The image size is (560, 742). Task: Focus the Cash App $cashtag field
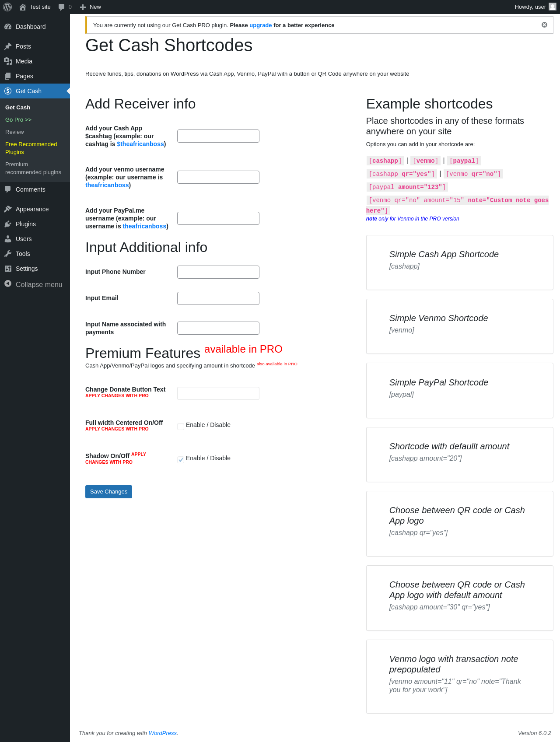coord(218,136)
